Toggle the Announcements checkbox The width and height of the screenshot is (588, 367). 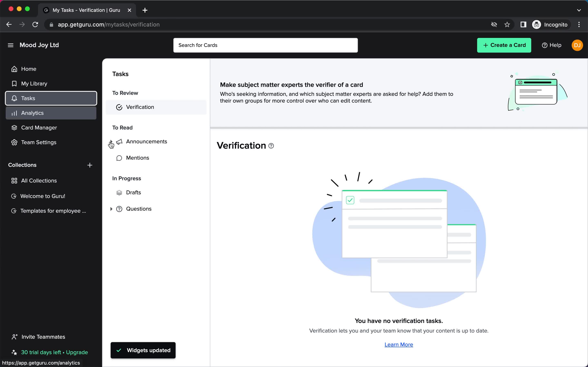111,141
